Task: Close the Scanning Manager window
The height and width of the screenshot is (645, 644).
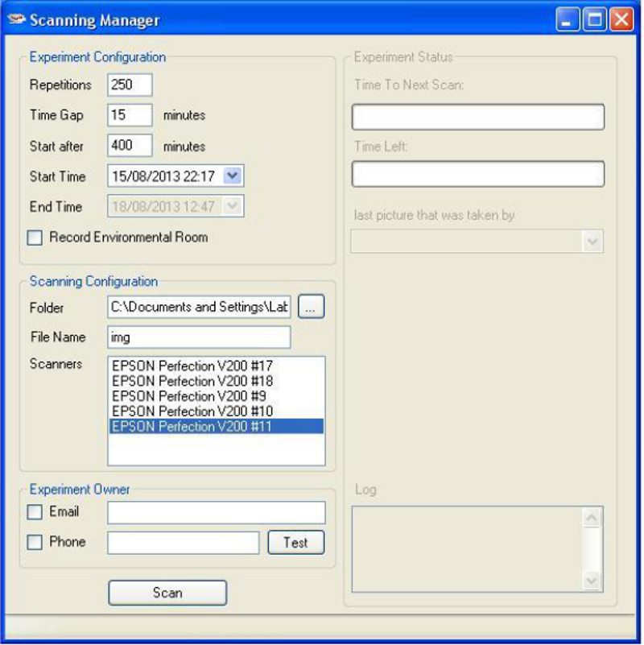Action: click(621, 19)
